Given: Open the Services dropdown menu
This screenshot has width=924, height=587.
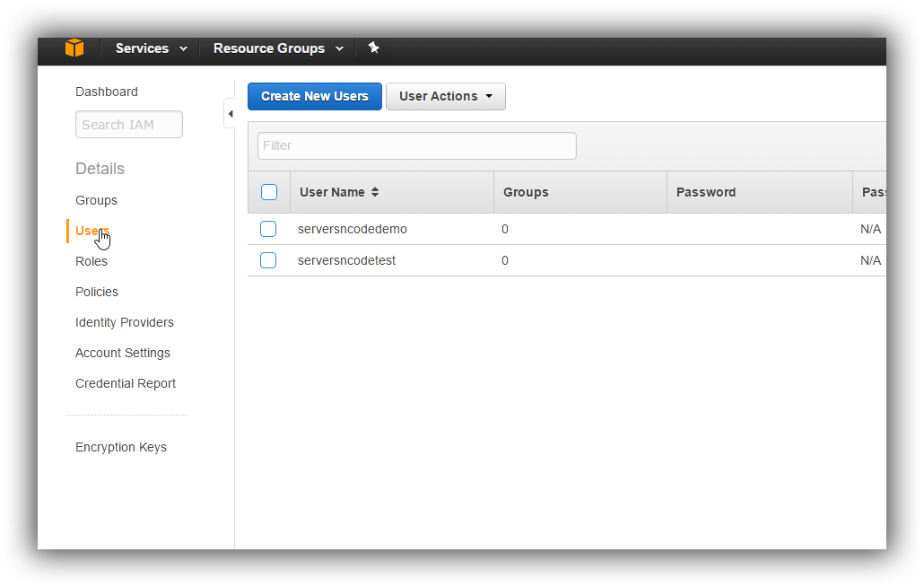Looking at the screenshot, I should (151, 48).
